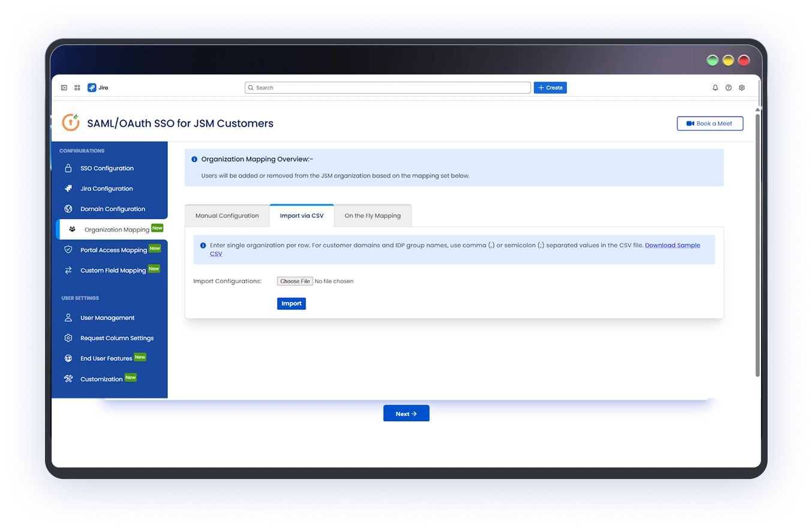Open notifications bell icon
The image size is (812, 530).
[x=715, y=88]
